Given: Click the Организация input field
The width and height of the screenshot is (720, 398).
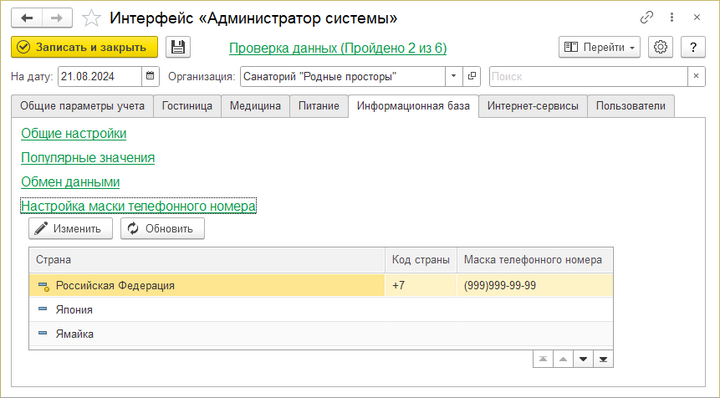Looking at the screenshot, I should click(343, 76).
